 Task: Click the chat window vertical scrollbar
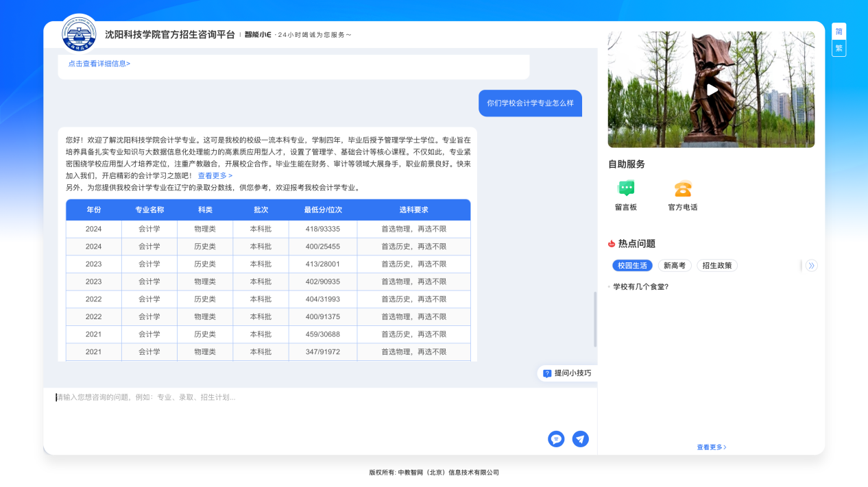coord(594,319)
